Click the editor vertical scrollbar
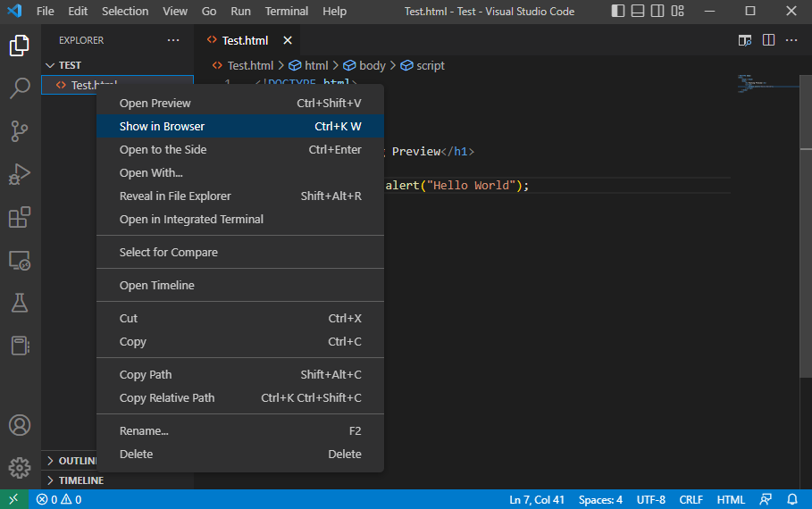The width and height of the screenshot is (812, 509). click(806, 228)
